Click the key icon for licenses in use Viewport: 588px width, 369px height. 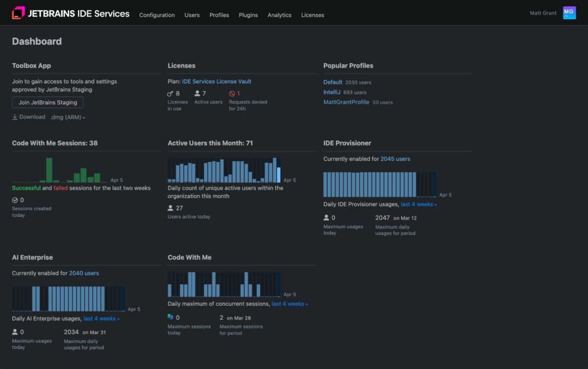(170, 93)
